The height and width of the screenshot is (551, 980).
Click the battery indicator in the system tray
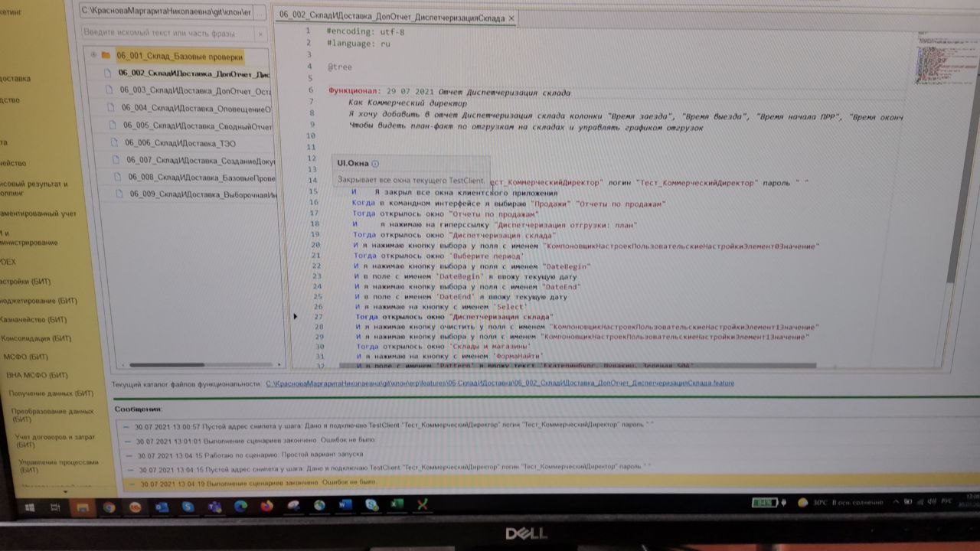pyautogui.click(x=766, y=502)
